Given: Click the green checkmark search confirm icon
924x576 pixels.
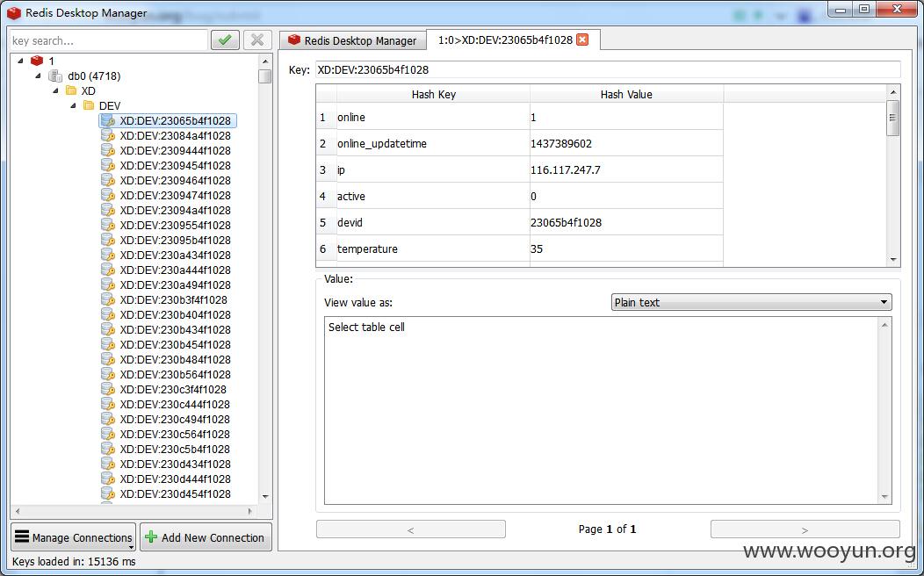Looking at the screenshot, I should coord(225,40).
